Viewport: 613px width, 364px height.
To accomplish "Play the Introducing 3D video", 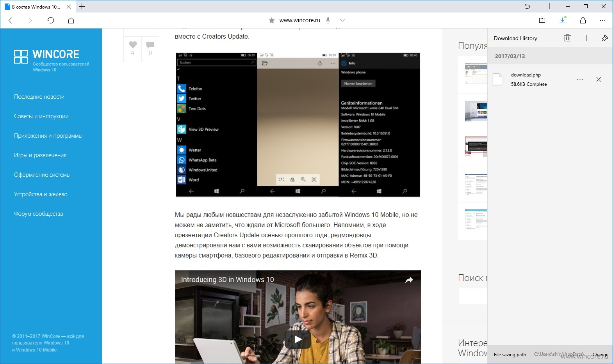I will click(x=298, y=339).
